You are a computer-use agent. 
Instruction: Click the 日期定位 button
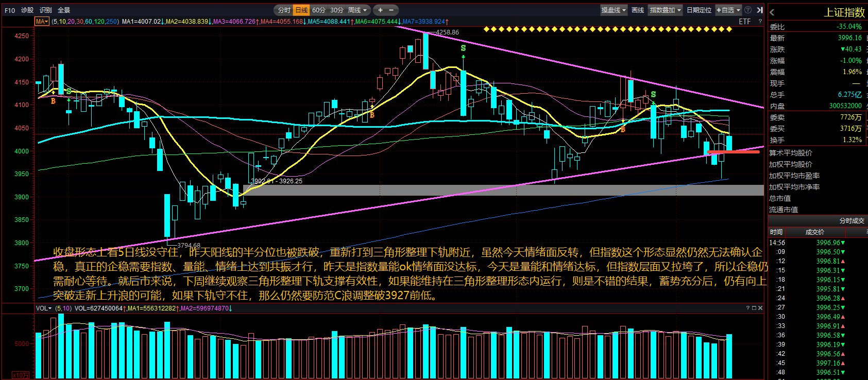pos(699,10)
